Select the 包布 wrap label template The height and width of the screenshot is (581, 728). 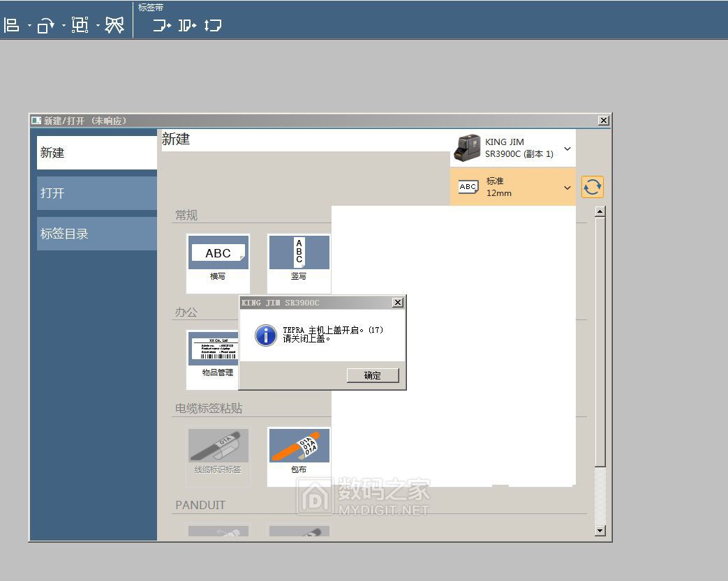pyautogui.click(x=299, y=457)
